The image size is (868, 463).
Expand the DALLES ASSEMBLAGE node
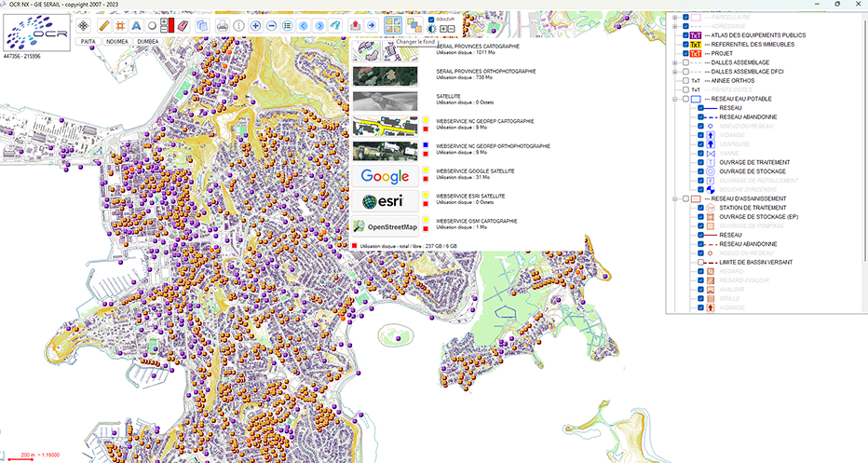(675, 62)
